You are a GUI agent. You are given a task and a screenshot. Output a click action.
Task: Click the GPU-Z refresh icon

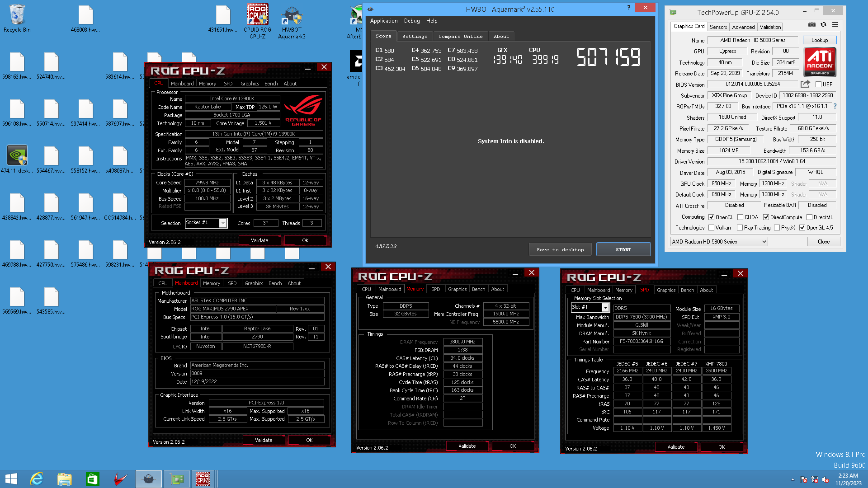(823, 25)
